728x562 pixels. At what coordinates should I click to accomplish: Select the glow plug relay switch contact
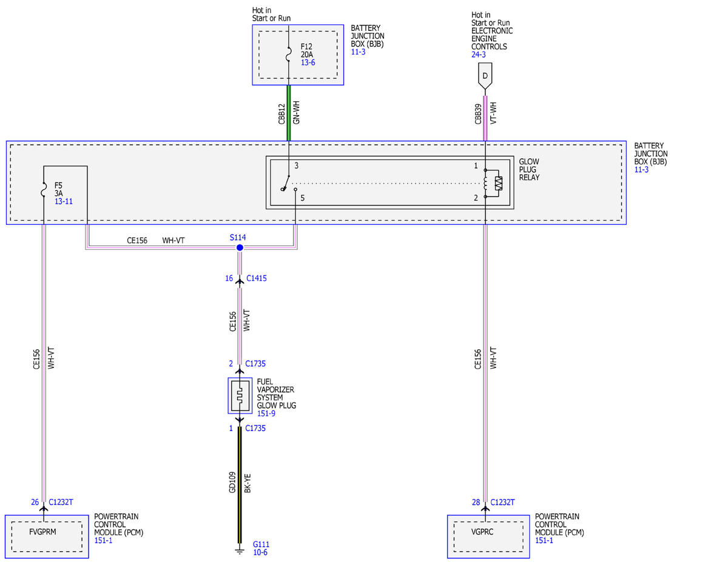[289, 184]
